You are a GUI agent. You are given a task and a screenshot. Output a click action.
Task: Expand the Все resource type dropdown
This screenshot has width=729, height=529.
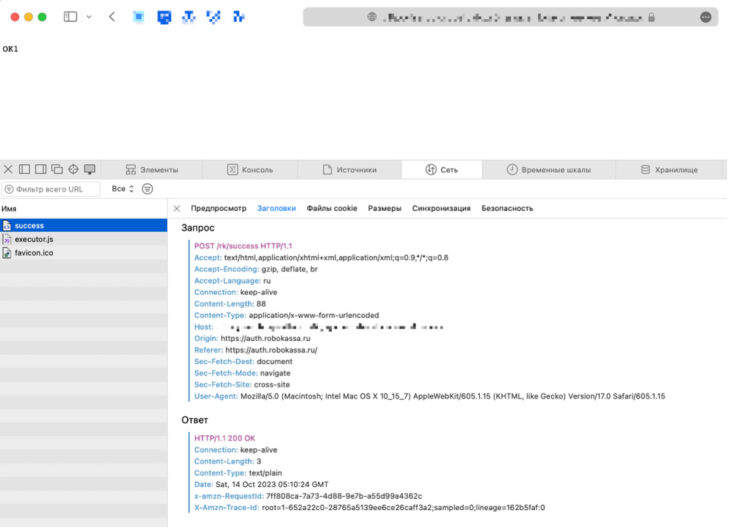(122, 189)
